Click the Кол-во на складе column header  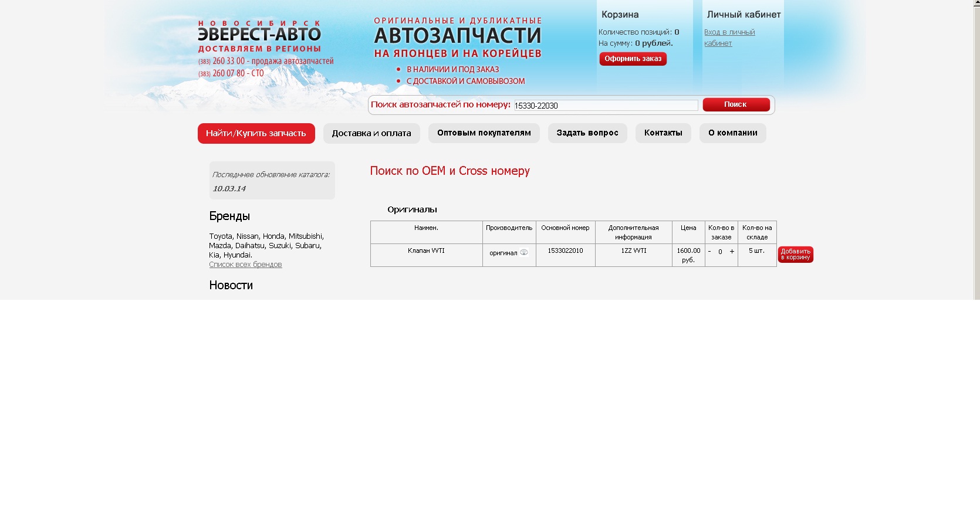[x=757, y=232]
